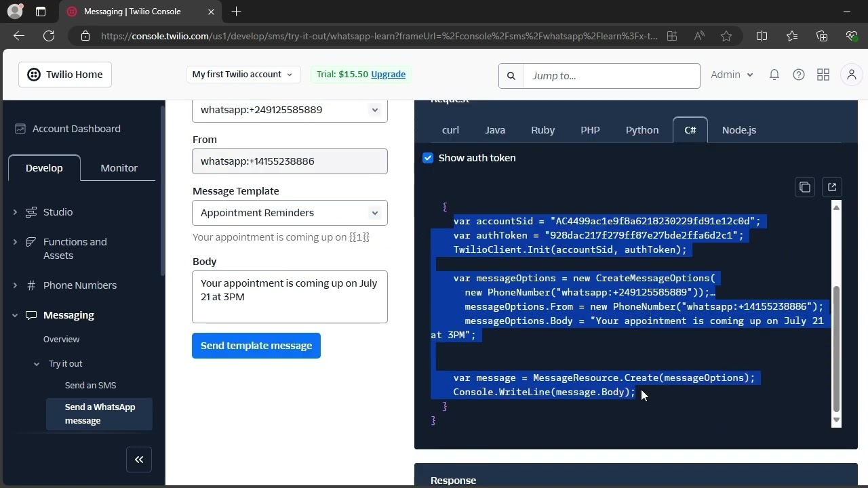Click the Phone Numbers hash icon
The width and height of the screenshot is (868, 488).
point(31,285)
